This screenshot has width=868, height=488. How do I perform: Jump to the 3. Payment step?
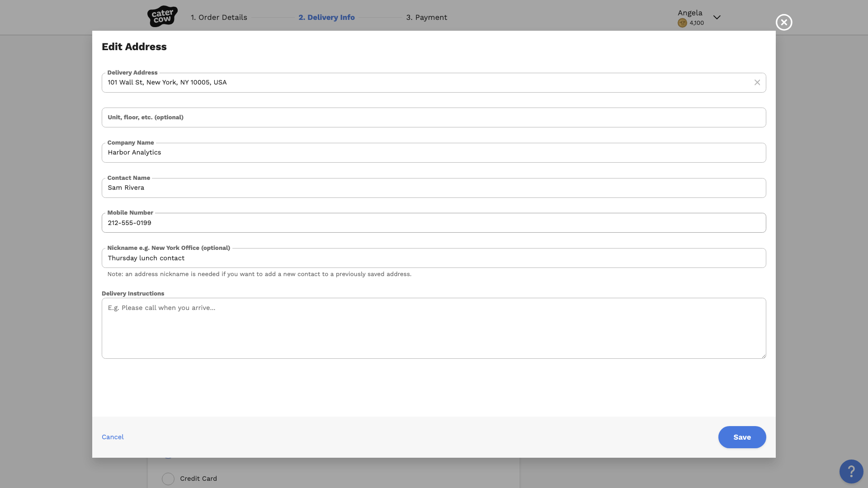[x=426, y=18]
